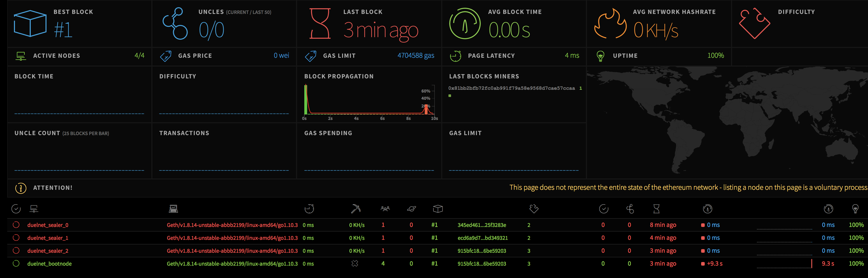Click the Uncle Count chart heading
868x278 pixels.
coord(62,133)
